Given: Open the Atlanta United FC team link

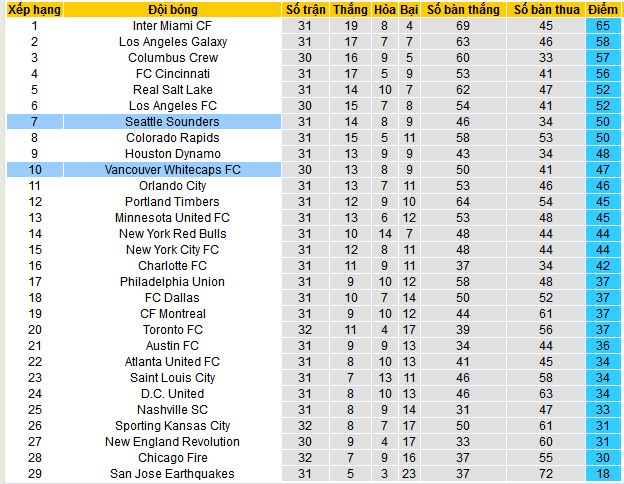Looking at the screenshot, I should 172,361.
